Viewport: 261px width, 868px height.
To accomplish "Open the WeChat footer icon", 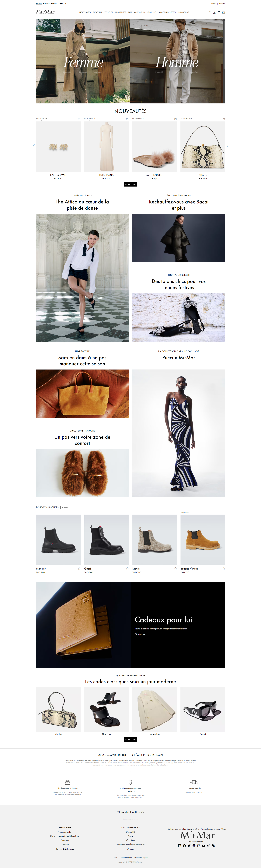I will coord(213,845).
